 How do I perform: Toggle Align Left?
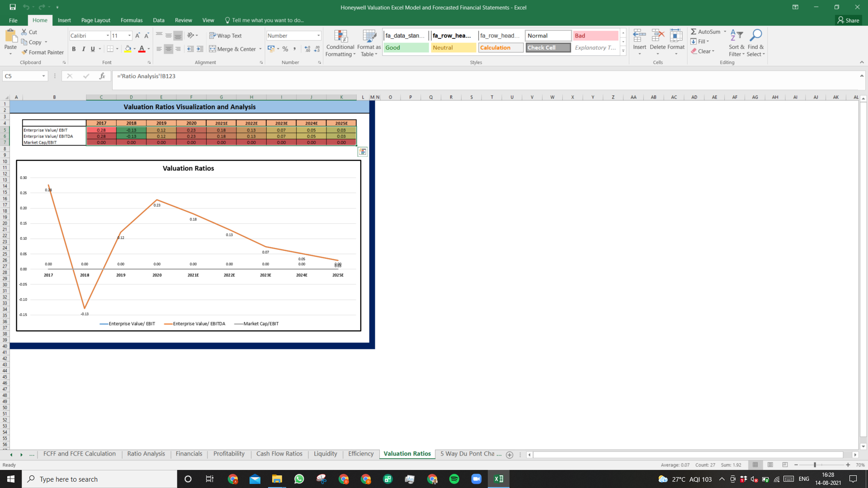[x=159, y=49]
